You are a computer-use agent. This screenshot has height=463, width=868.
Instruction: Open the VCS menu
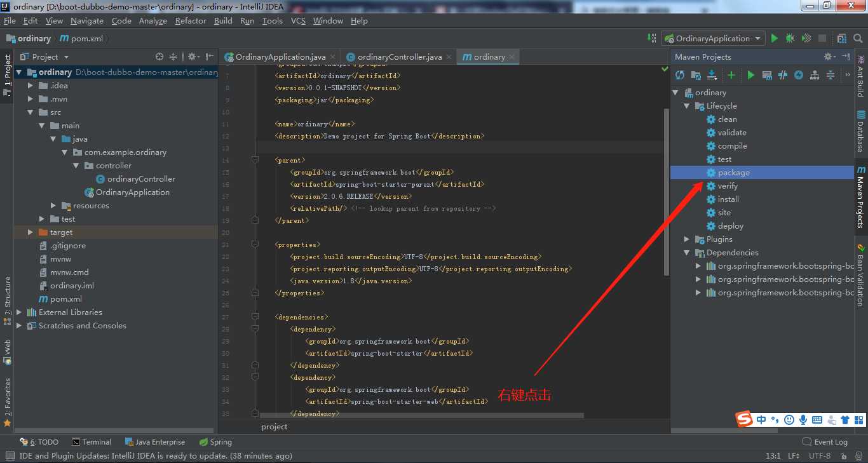point(298,21)
